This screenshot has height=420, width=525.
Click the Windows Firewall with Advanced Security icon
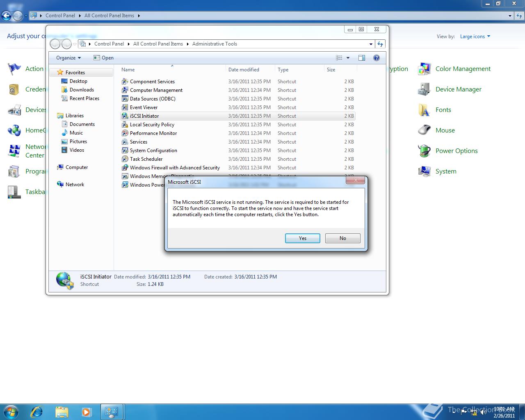tap(125, 168)
